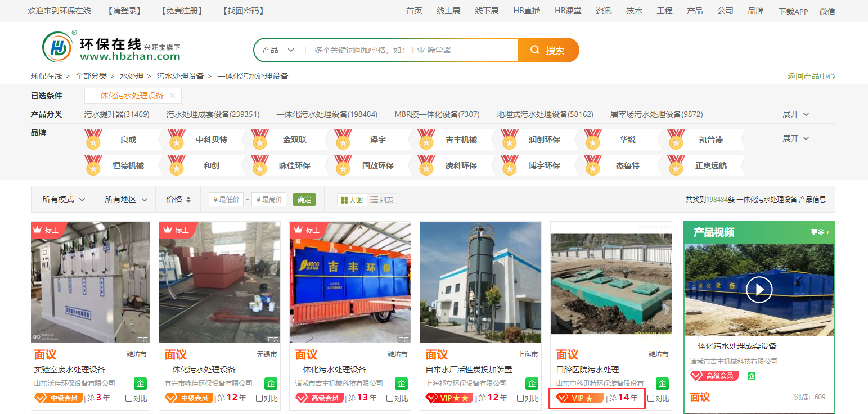Go to 品牌 in top menu
This screenshot has height=414, width=868.
click(x=755, y=11)
